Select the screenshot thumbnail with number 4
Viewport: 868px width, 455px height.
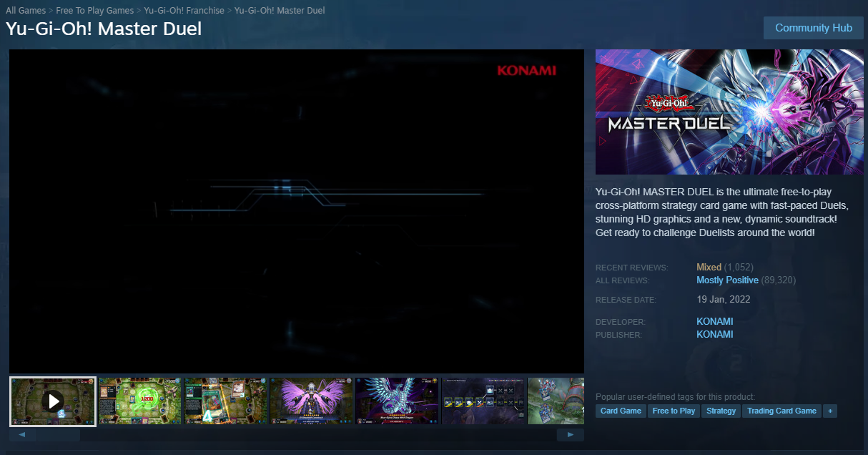[225, 401]
